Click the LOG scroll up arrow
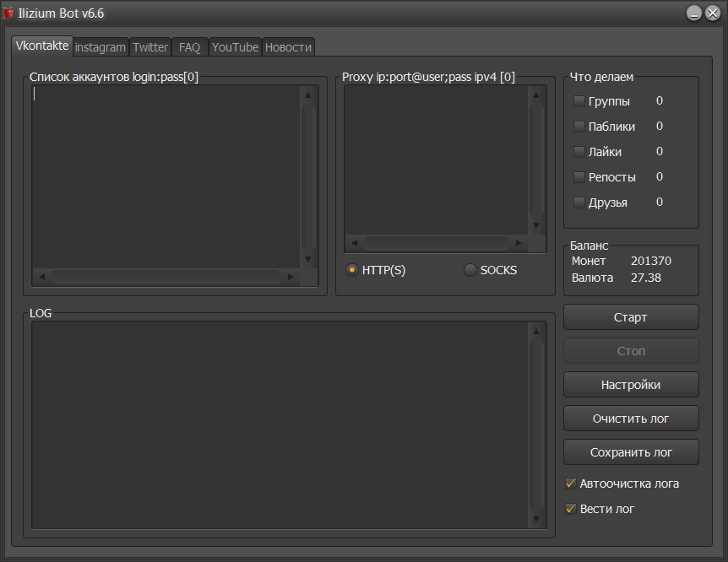This screenshot has width=728, height=562. click(536, 332)
